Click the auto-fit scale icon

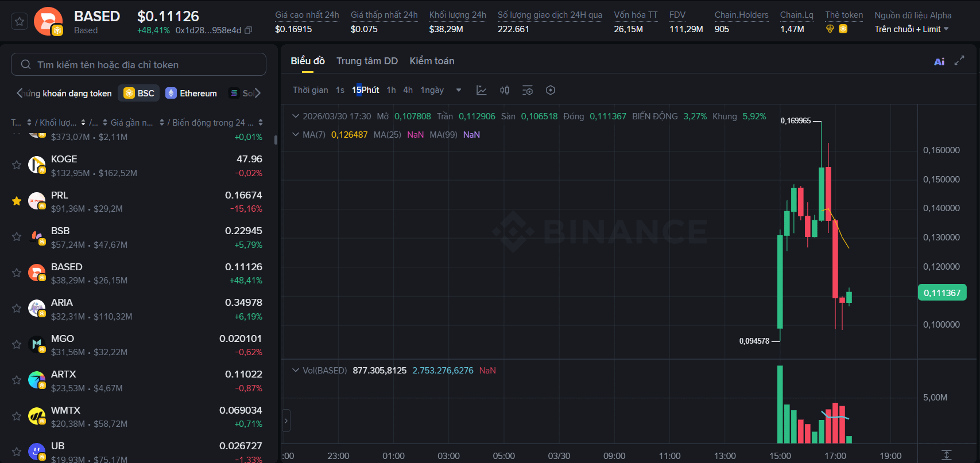pyautogui.click(x=947, y=455)
